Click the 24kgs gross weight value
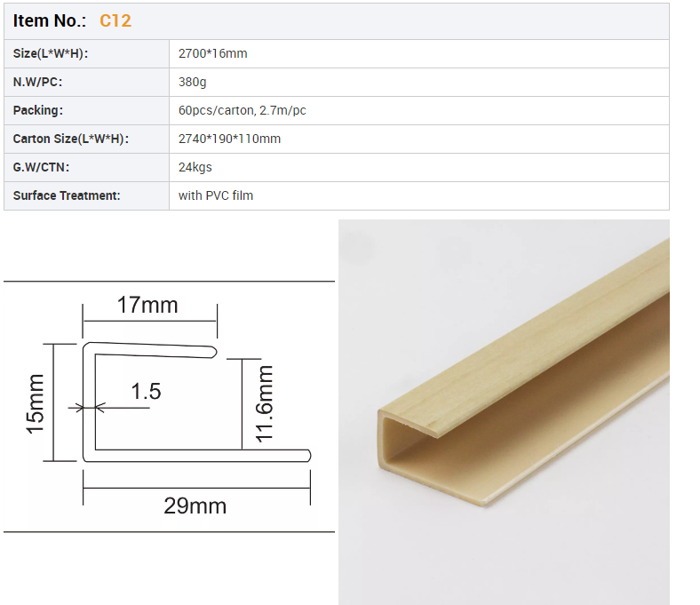This screenshot has height=605, width=700. [195, 167]
